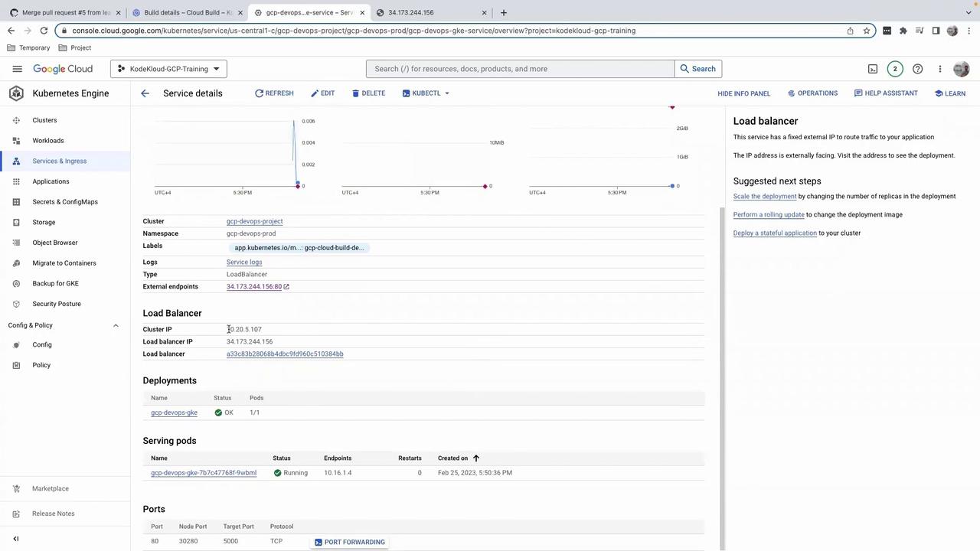Open Storage in the sidebar
This screenshot has height=551, width=980.
click(44, 223)
